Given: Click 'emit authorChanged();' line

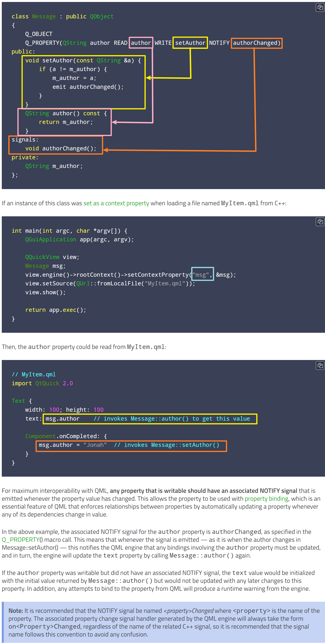Looking at the screenshot, I should tap(88, 87).
